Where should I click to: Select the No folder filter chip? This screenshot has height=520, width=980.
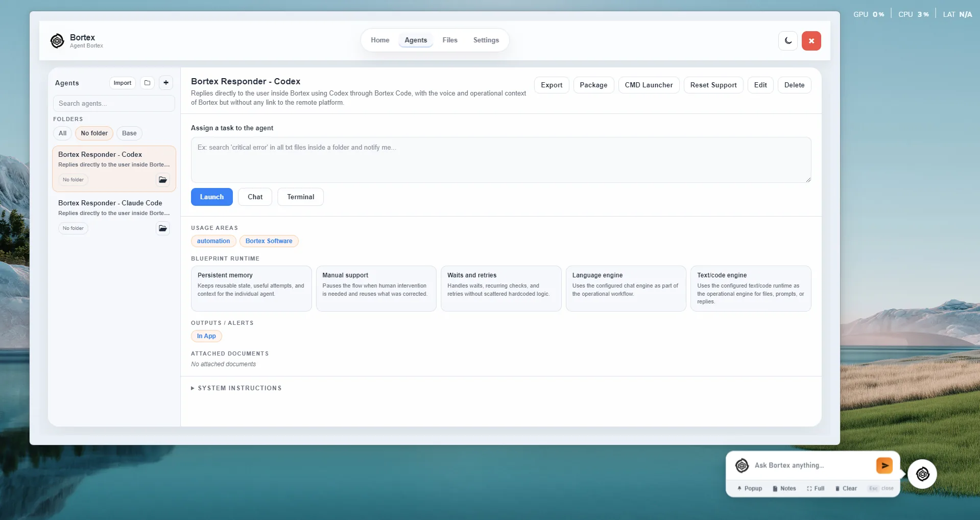[x=94, y=133]
